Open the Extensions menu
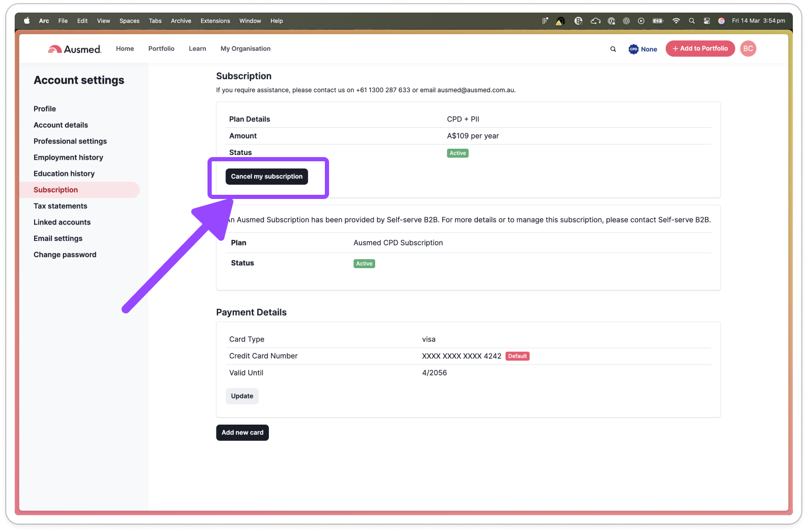This screenshot has width=808, height=532. point(215,21)
